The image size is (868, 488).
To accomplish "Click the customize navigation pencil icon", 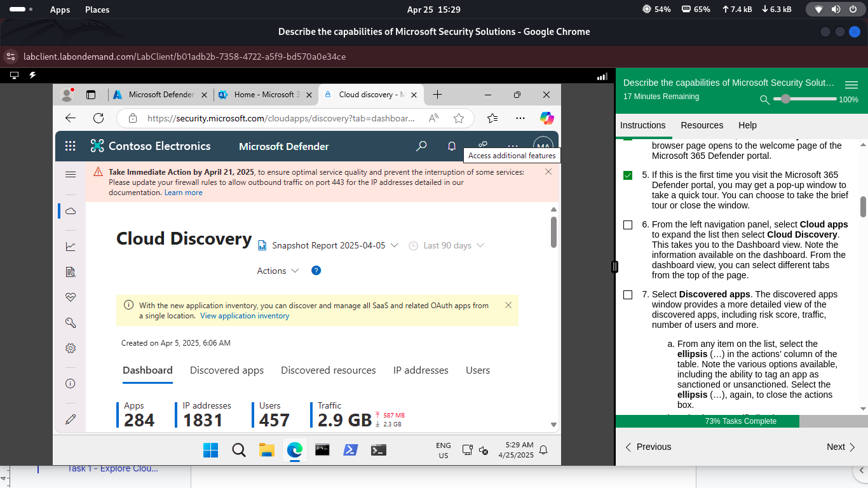I will pyautogui.click(x=70, y=419).
